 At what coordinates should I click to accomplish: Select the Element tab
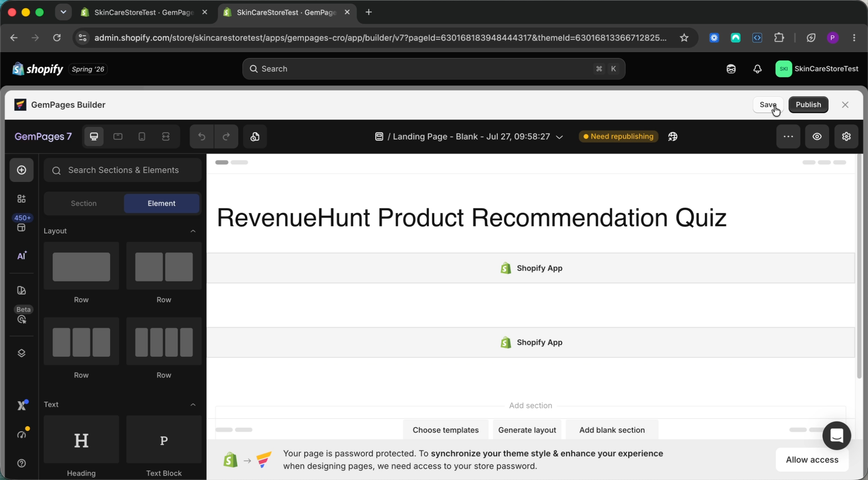(x=161, y=204)
